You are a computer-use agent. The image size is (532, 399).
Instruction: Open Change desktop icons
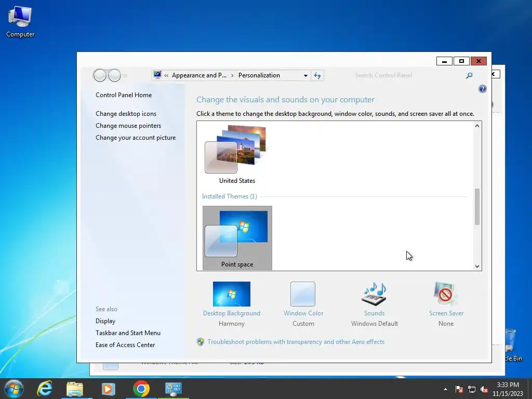pos(126,114)
